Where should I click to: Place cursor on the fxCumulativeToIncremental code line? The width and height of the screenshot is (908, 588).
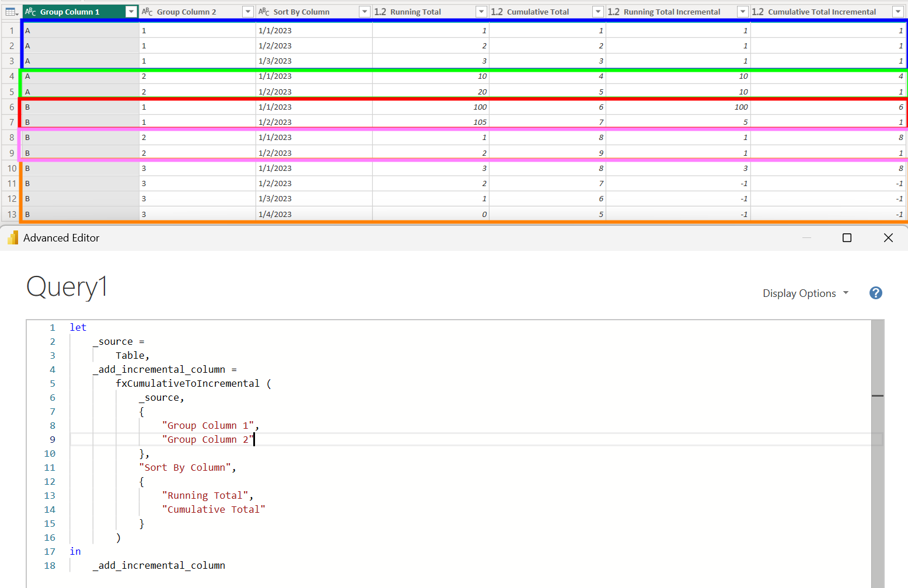(x=187, y=383)
